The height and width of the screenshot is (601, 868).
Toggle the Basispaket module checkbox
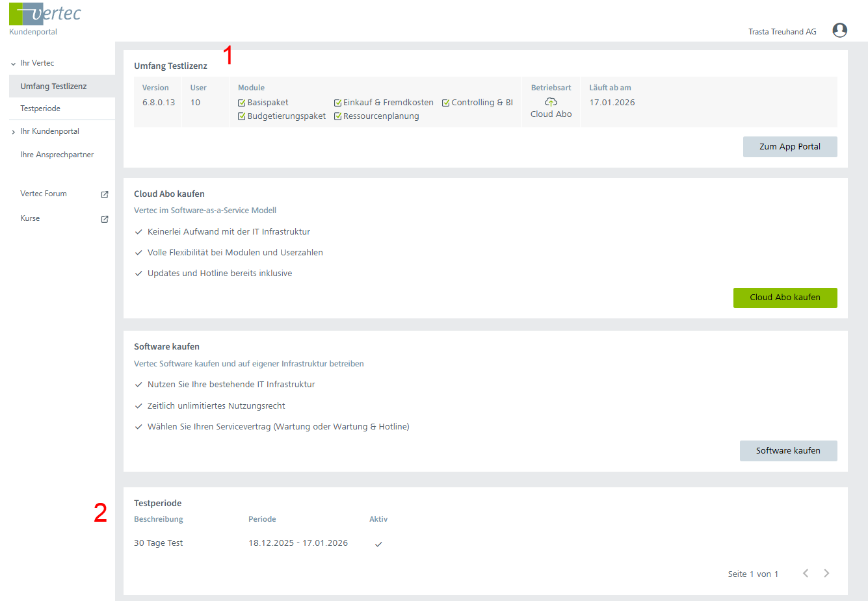coord(242,103)
